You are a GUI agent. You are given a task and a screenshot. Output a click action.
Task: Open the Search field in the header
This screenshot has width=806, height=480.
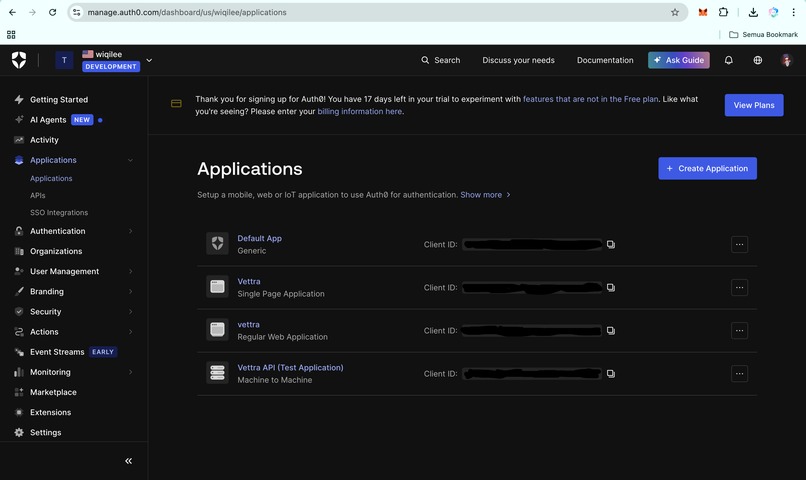(x=441, y=60)
